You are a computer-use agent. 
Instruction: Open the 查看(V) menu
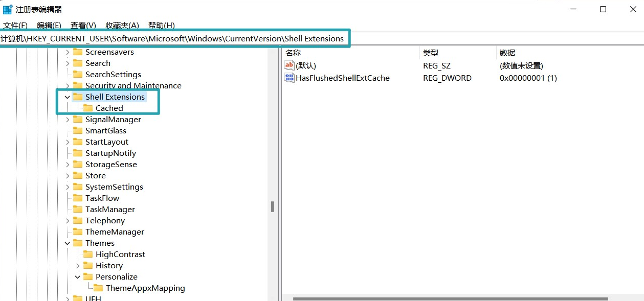[83, 25]
